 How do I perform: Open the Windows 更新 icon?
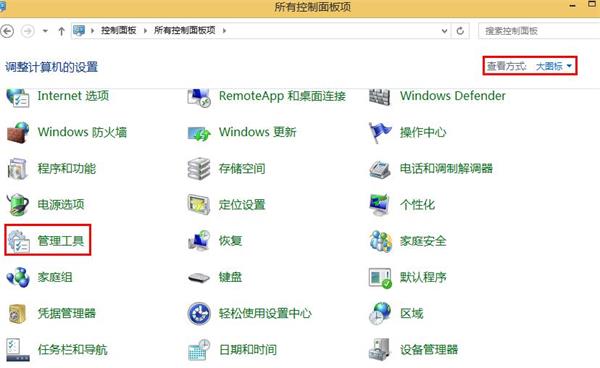pyautogui.click(x=199, y=134)
